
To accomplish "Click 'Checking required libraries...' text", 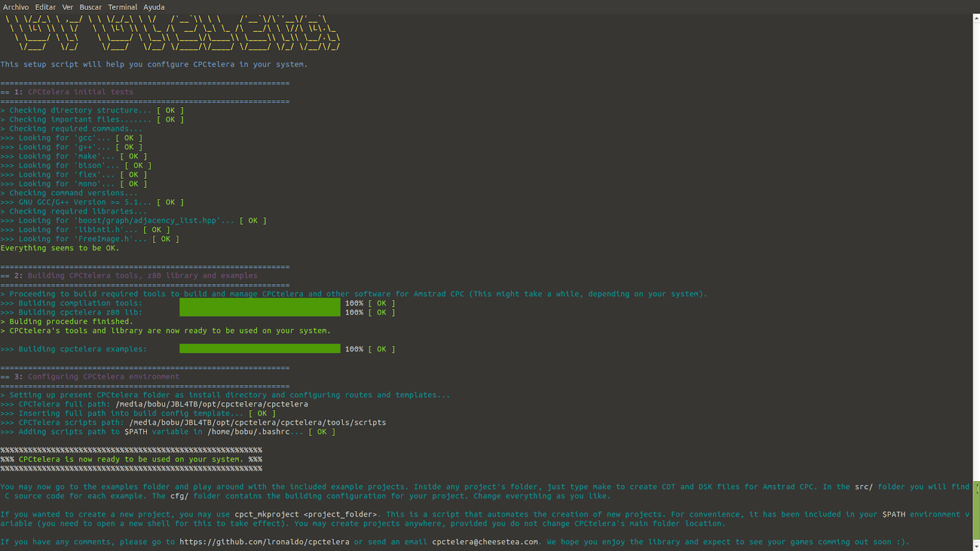I will (78, 211).
